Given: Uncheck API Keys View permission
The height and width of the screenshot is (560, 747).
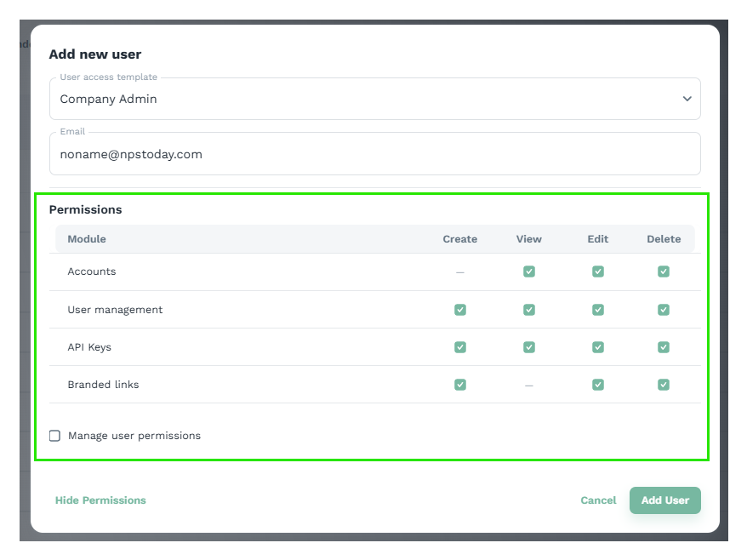Looking at the screenshot, I should [x=529, y=347].
